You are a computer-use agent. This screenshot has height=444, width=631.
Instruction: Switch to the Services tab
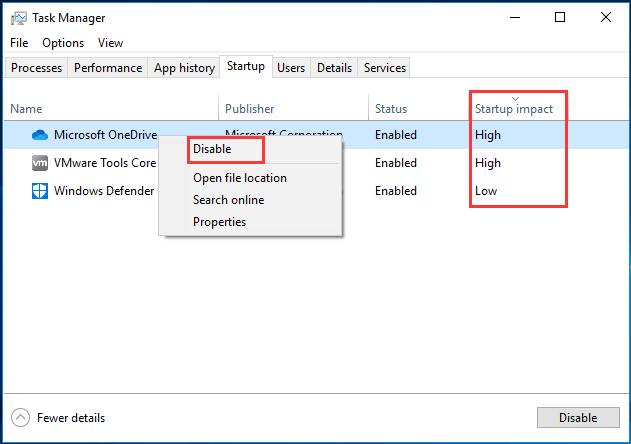click(385, 68)
